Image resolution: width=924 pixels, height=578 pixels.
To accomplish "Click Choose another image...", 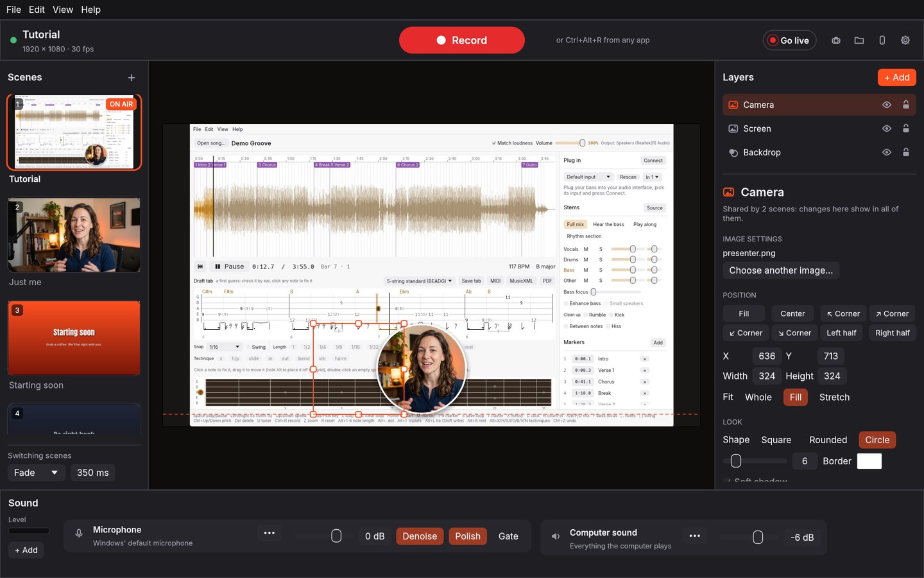I will pyautogui.click(x=781, y=270).
